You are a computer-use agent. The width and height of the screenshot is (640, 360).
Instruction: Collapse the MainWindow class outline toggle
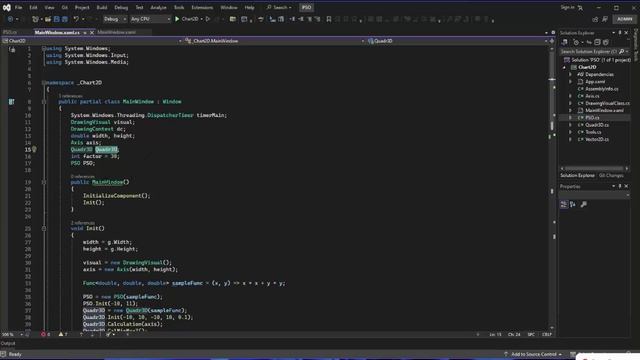point(44,102)
